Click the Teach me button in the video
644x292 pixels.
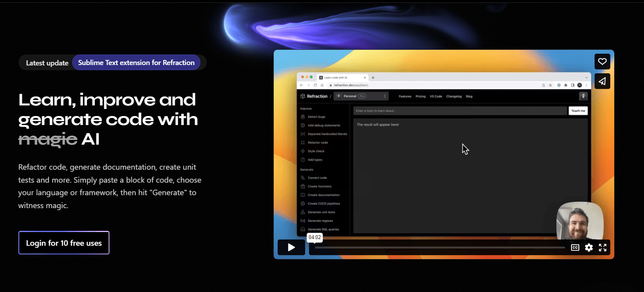tap(578, 111)
